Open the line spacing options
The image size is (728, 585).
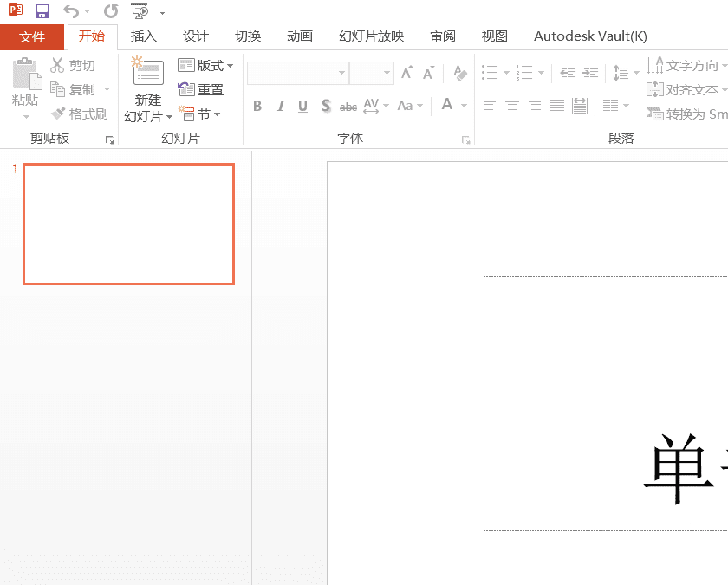pyautogui.click(x=626, y=73)
